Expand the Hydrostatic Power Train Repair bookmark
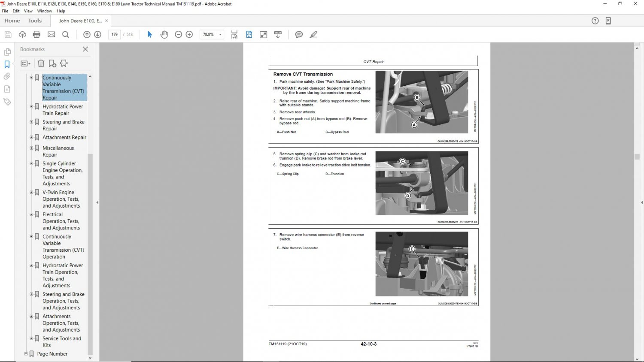Image resolution: width=644 pixels, height=362 pixels. click(x=31, y=106)
